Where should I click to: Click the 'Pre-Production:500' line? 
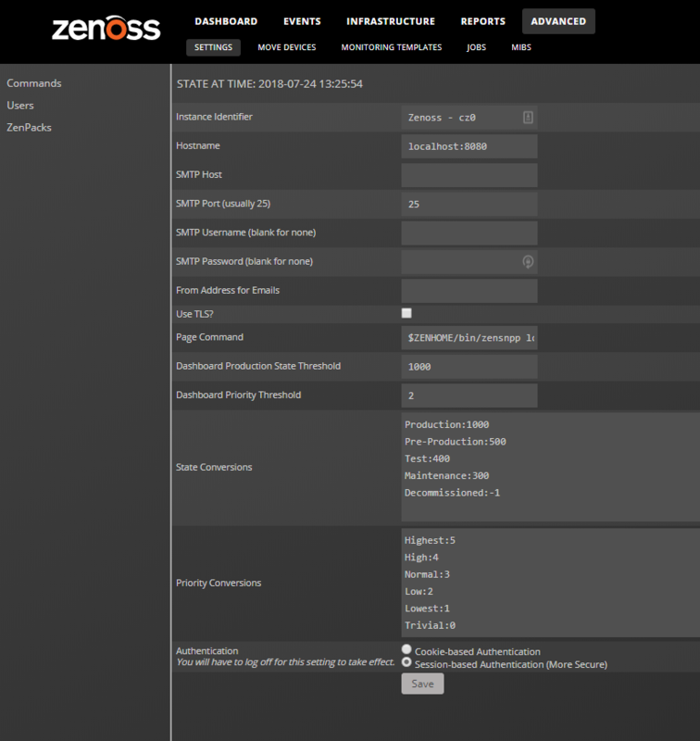click(456, 442)
